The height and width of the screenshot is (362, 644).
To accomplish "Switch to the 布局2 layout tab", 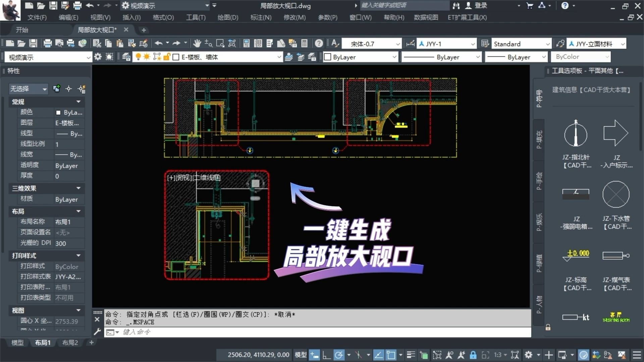I will pyautogui.click(x=70, y=343).
